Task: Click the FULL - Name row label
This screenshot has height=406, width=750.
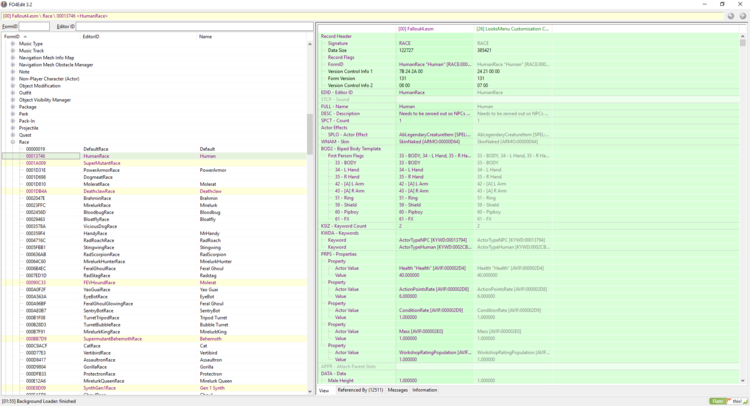Action: [x=334, y=107]
